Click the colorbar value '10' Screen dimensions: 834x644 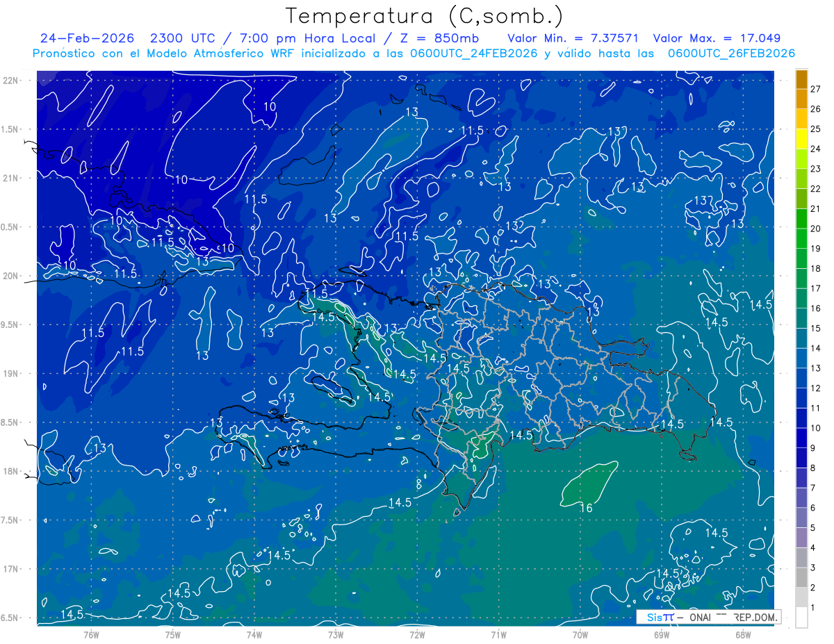point(816,428)
